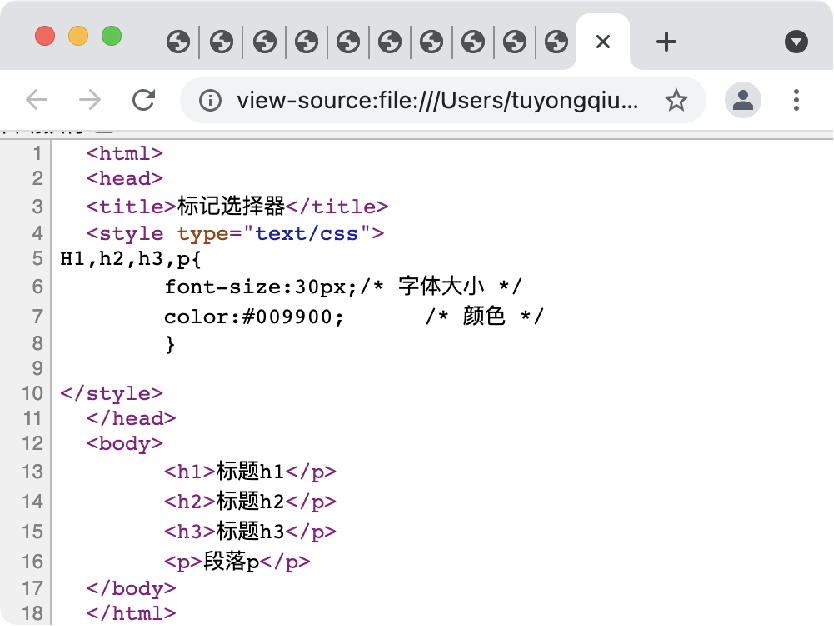Show site information from the info icon
The image size is (834, 626).
tap(210, 100)
